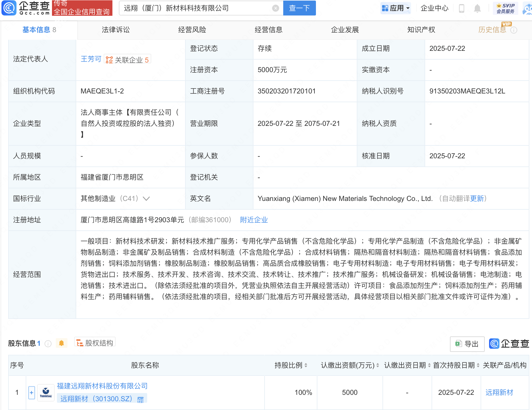Expand the 其他制造业 industry chevron
The width and height of the screenshot is (532, 410).
[x=146, y=199]
